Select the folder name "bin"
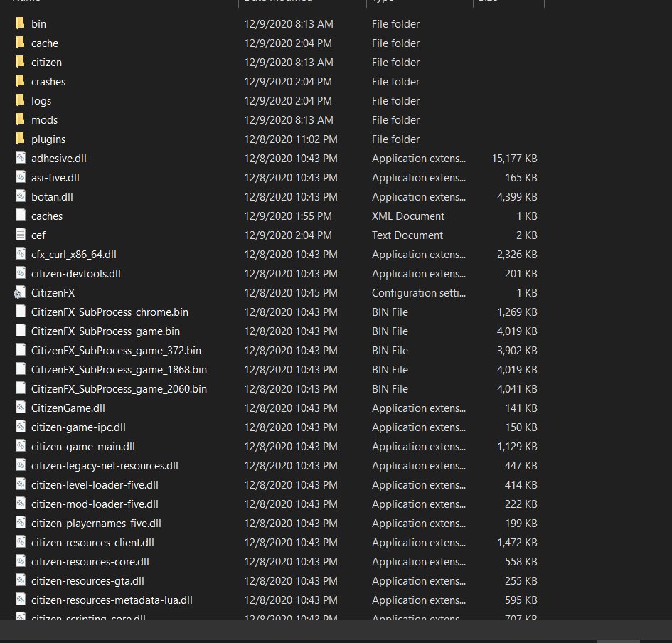The width and height of the screenshot is (672, 643). click(38, 24)
